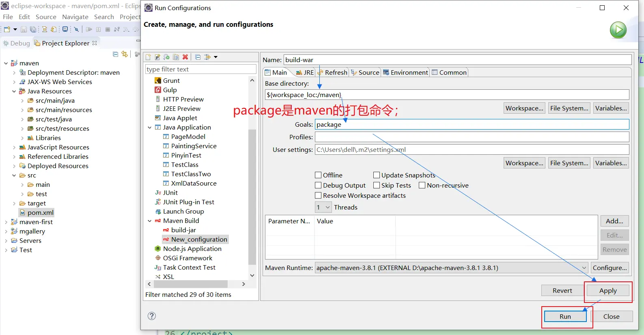This screenshot has height=335, width=644.
Task: Delete selected launch configuration with red X
Action: click(x=185, y=57)
